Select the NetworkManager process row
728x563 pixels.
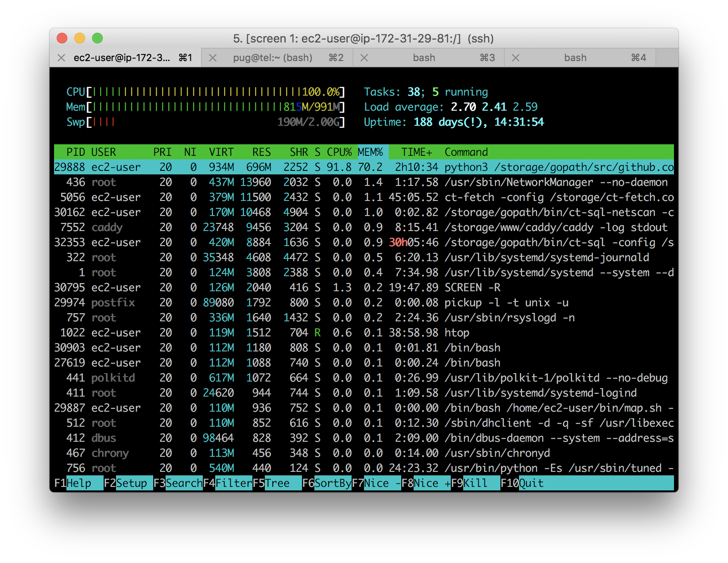tap(363, 182)
